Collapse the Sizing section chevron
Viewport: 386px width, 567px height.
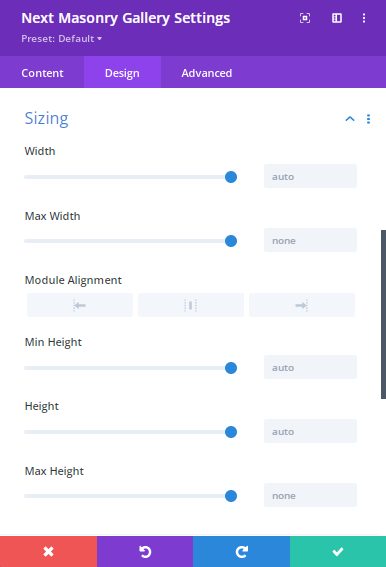(x=350, y=119)
